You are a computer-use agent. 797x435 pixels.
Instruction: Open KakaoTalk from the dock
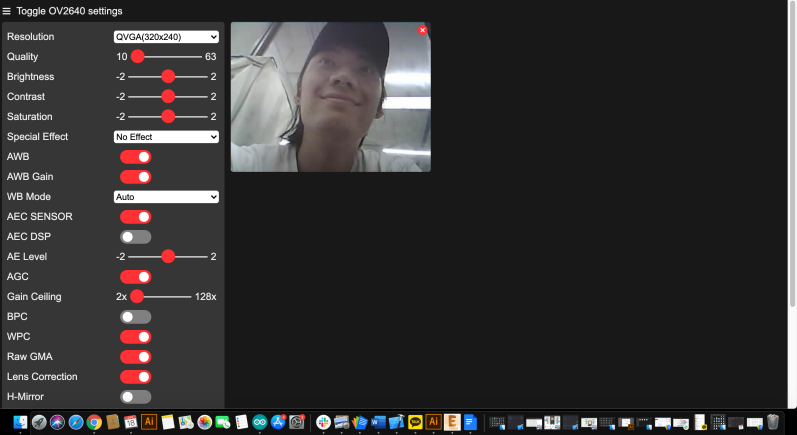coord(415,422)
